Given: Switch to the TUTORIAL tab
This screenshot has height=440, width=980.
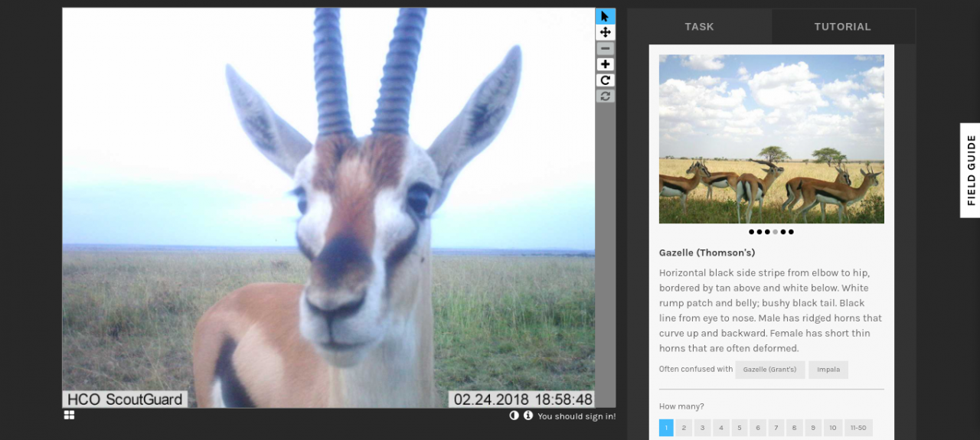Looking at the screenshot, I should [x=842, y=27].
